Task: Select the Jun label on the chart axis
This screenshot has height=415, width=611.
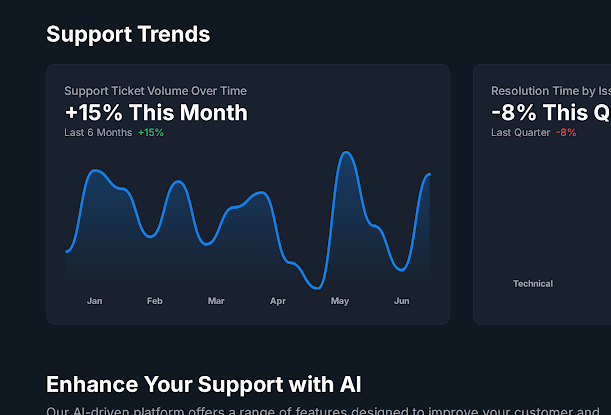Action: [x=401, y=301]
